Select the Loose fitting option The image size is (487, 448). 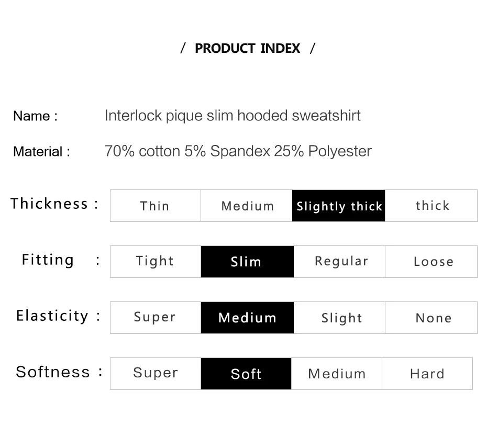pyautogui.click(x=431, y=261)
